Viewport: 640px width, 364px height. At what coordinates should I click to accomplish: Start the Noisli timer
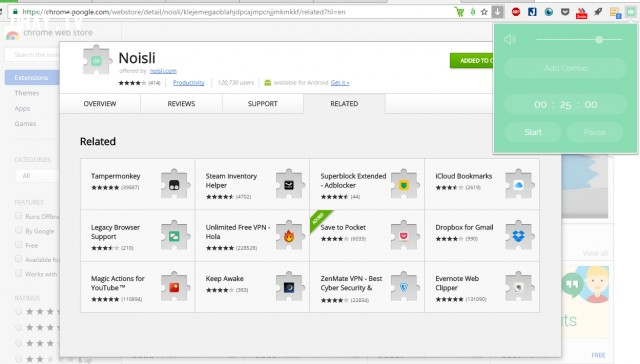(533, 132)
